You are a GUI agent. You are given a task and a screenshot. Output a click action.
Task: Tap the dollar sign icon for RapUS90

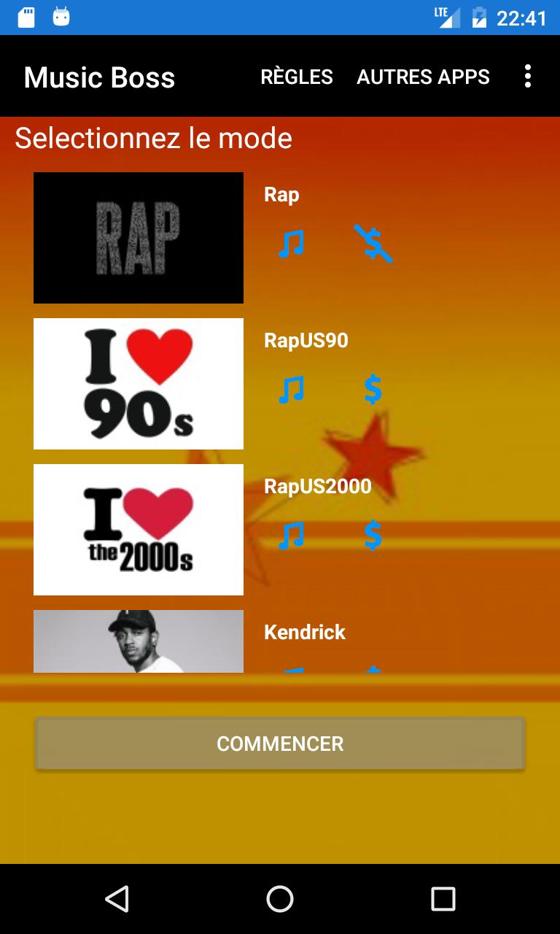373,390
